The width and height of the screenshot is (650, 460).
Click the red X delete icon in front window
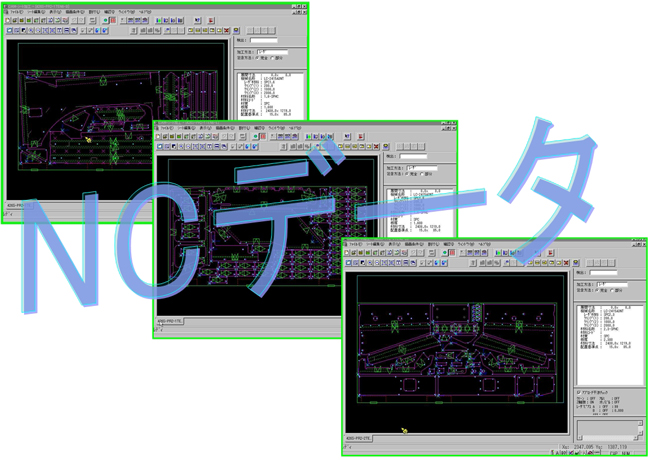click(x=566, y=263)
